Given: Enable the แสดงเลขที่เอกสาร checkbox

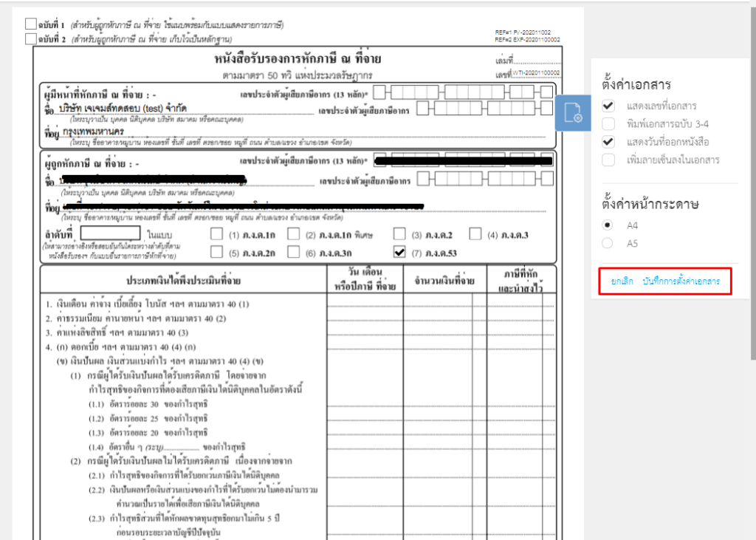Looking at the screenshot, I should click(608, 106).
